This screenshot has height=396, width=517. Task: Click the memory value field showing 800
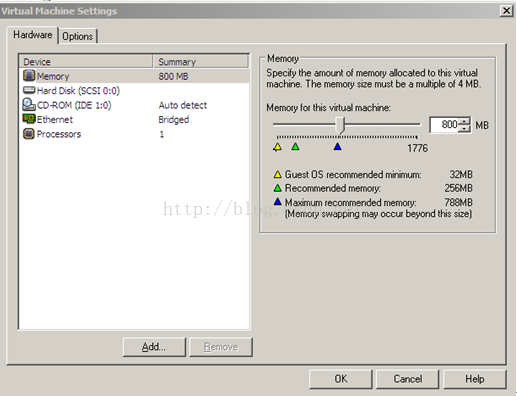[444, 125]
